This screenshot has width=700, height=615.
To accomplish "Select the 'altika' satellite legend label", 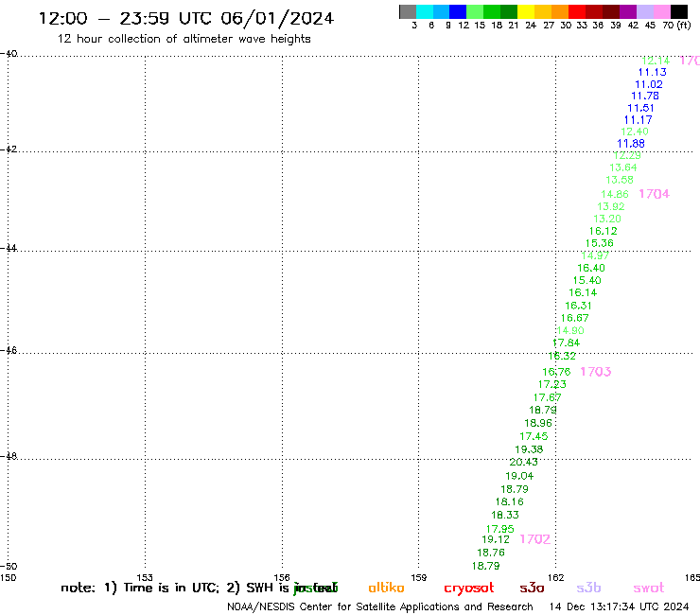I will [386, 588].
